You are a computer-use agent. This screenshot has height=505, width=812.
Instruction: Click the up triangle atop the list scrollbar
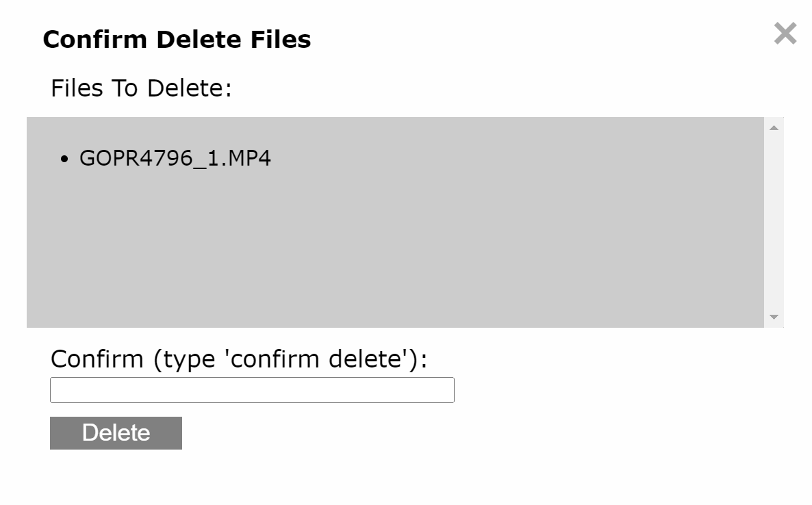(774, 127)
